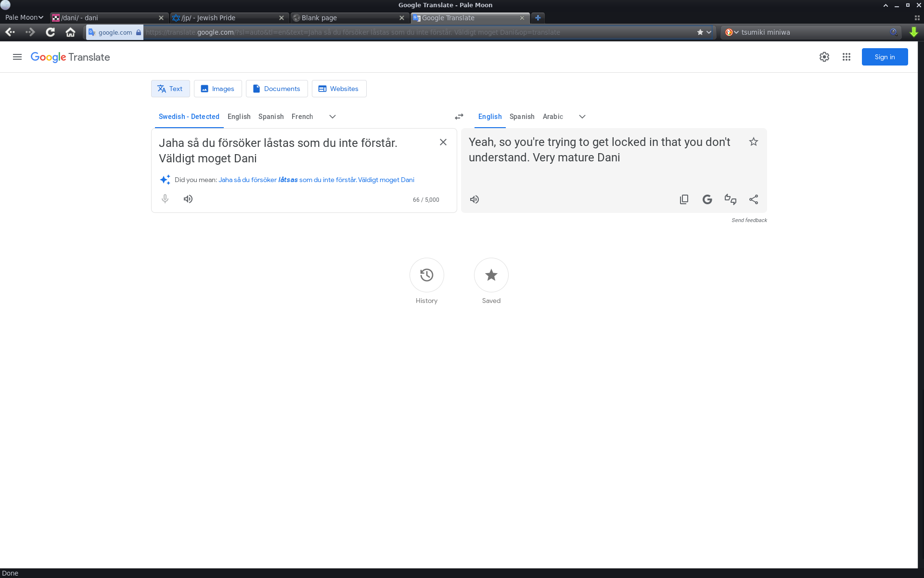Save translation with star toggle
Image resolution: width=924 pixels, height=578 pixels.
[x=754, y=142]
